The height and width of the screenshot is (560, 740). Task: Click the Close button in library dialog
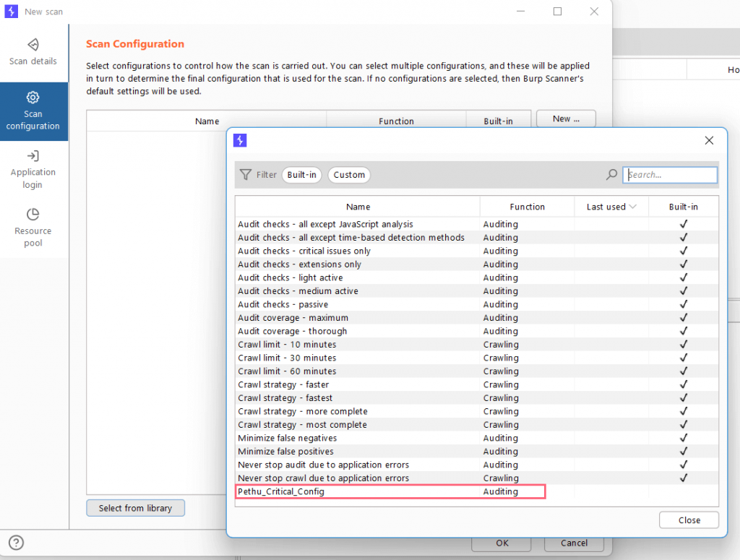click(x=689, y=520)
